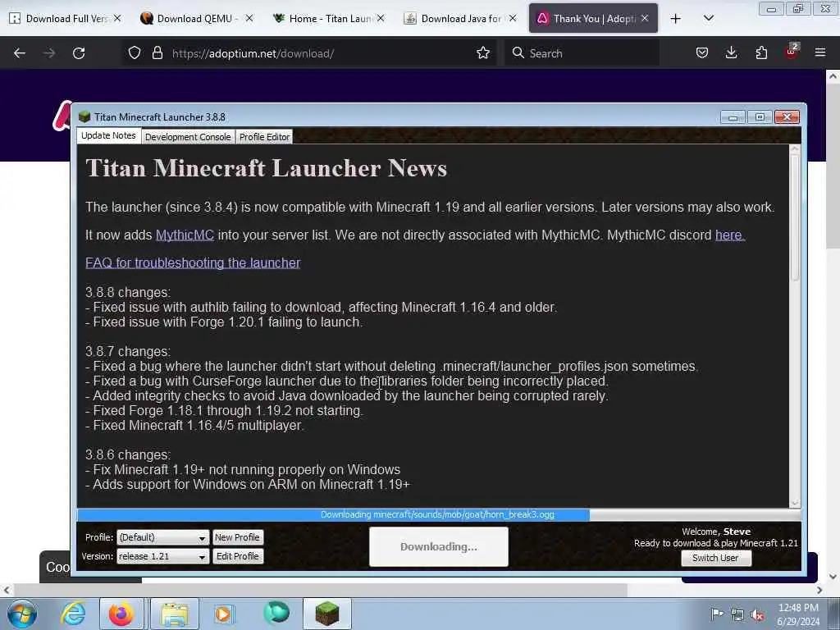This screenshot has height=630, width=840.
Task: List all tabs with the chevron button
Action: (708, 19)
